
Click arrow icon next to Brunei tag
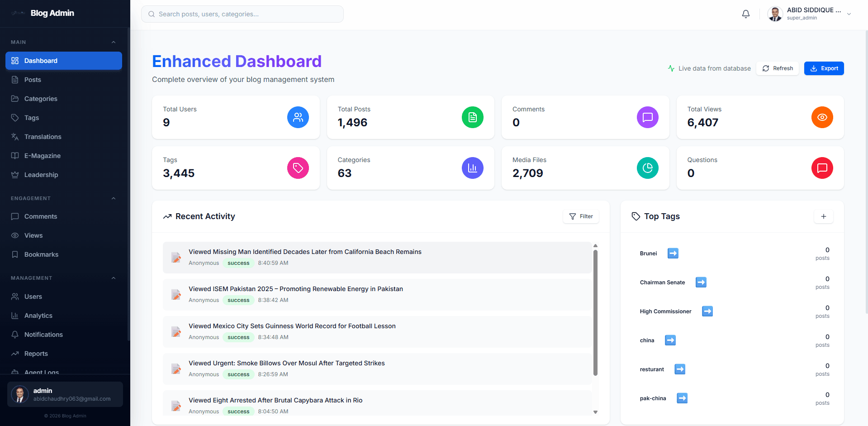[x=673, y=253]
